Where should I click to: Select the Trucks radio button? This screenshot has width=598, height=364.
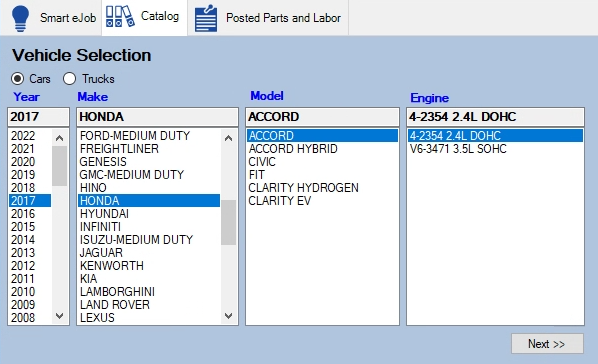tap(69, 79)
